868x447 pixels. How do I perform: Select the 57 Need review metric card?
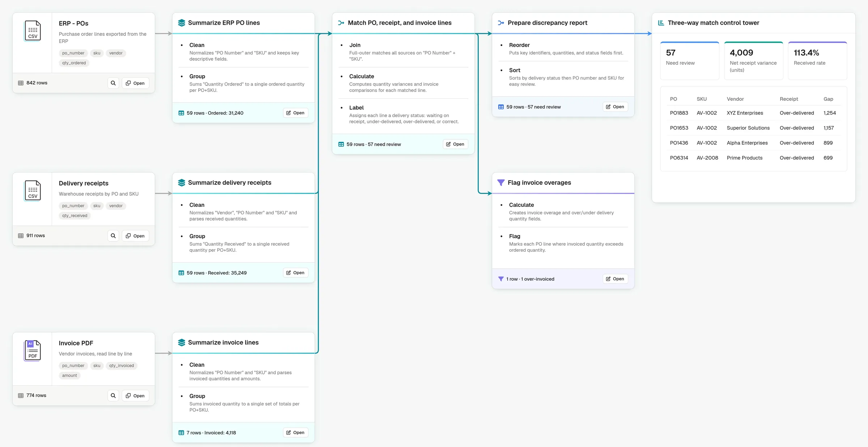(x=689, y=60)
